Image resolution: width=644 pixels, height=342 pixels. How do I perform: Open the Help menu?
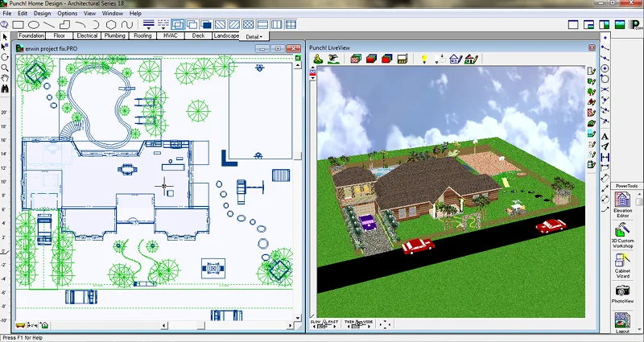click(135, 13)
